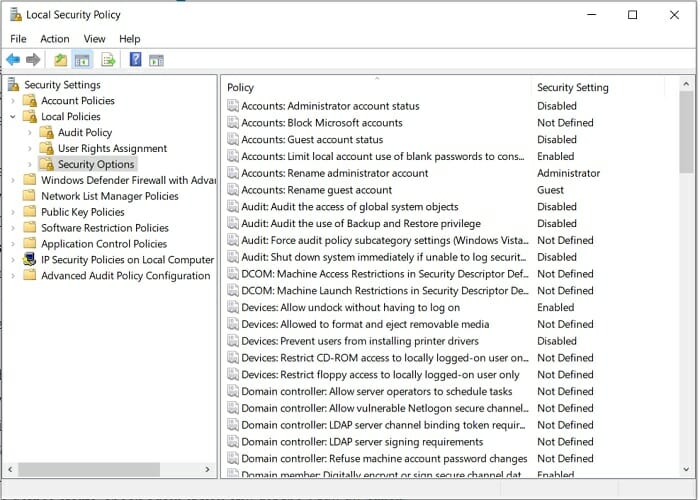Select the IP Security Policies on Local Computer icon
The width and height of the screenshot is (700, 500).
pyautogui.click(x=29, y=260)
